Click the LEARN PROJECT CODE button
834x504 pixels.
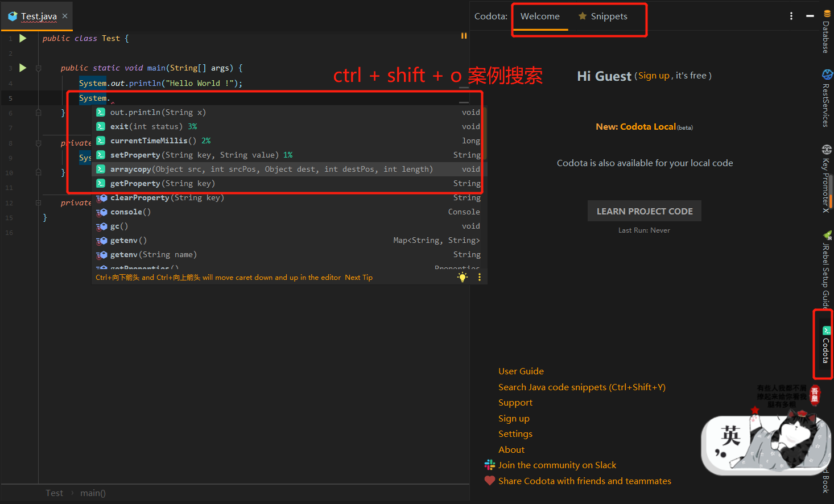(645, 211)
